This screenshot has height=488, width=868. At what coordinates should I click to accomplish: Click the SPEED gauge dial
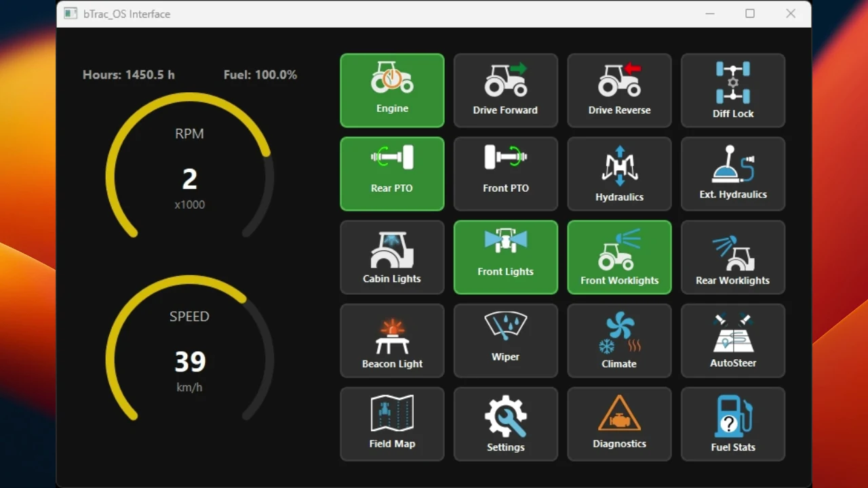190,348
